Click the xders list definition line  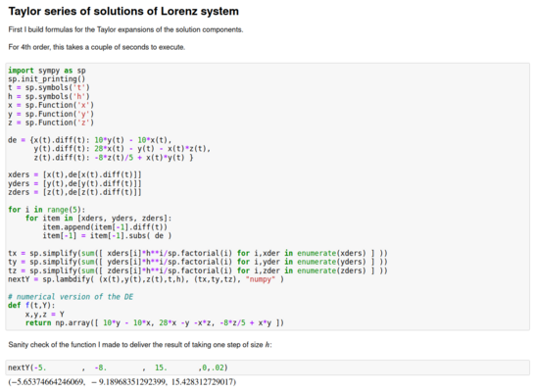pyautogui.click(x=74, y=174)
